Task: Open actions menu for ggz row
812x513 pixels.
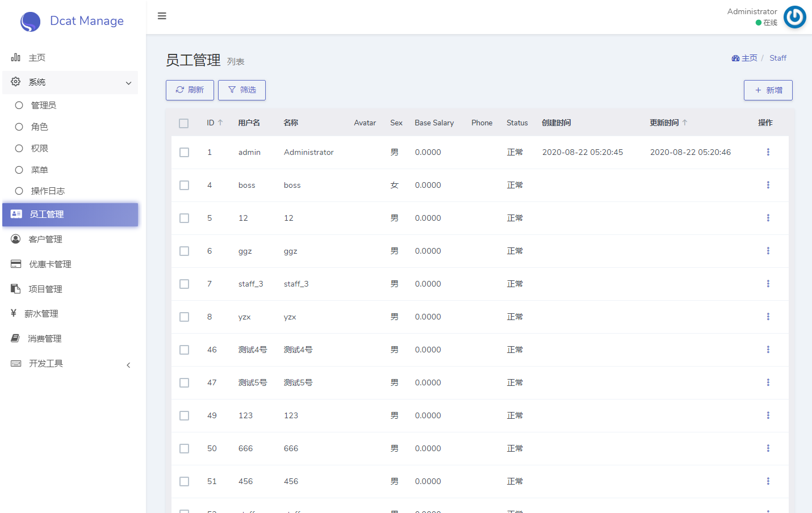Action: (768, 251)
